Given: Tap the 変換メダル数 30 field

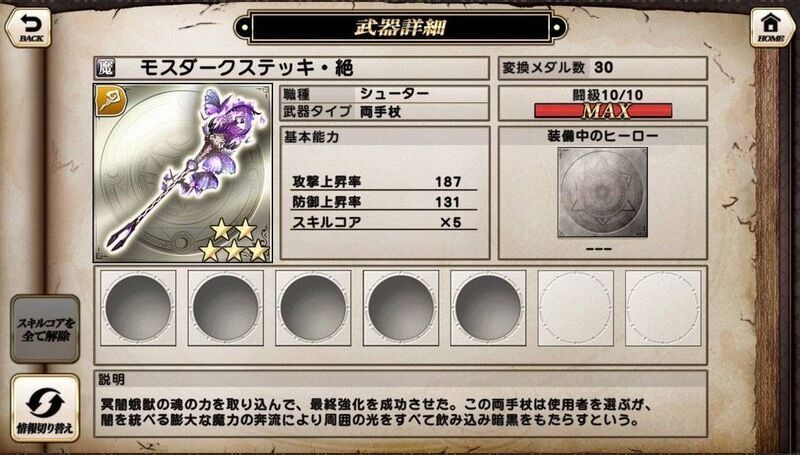Looking at the screenshot, I should pos(603,68).
